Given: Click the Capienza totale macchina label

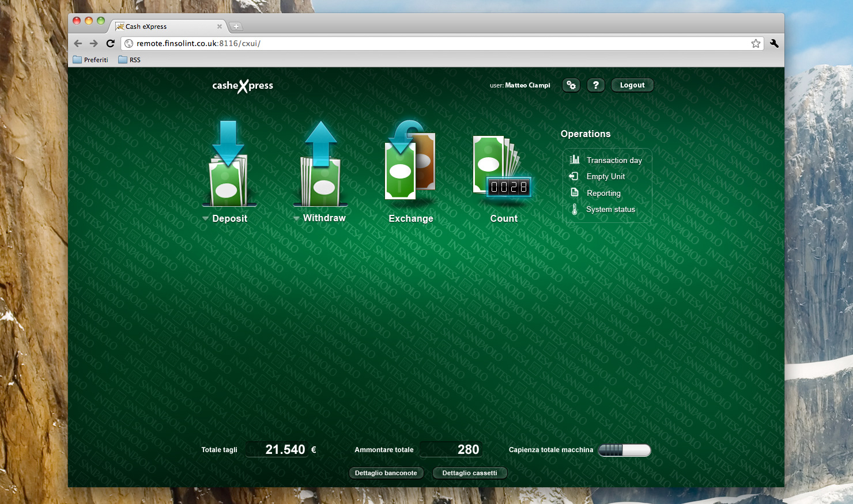Looking at the screenshot, I should pyautogui.click(x=551, y=450).
